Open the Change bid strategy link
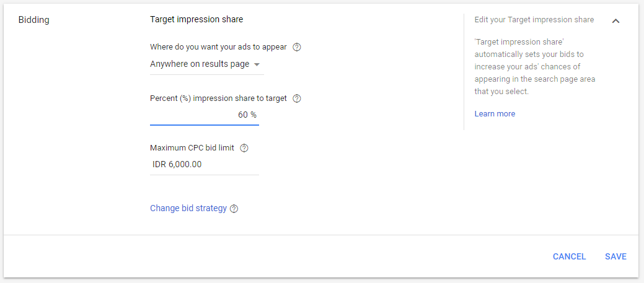The image size is (644, 283). click(x=188, y=208)
